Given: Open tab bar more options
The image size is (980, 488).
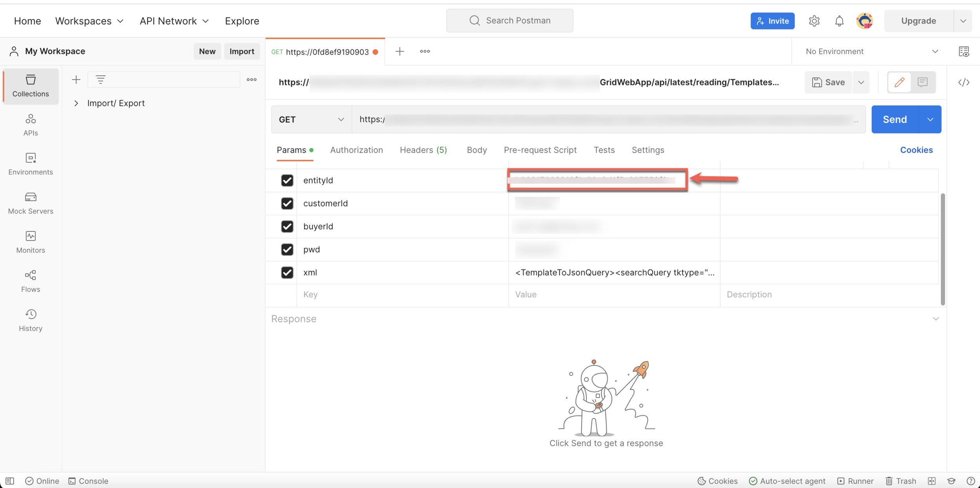Looking at the screenshot, I should click(x=425, y=51).
